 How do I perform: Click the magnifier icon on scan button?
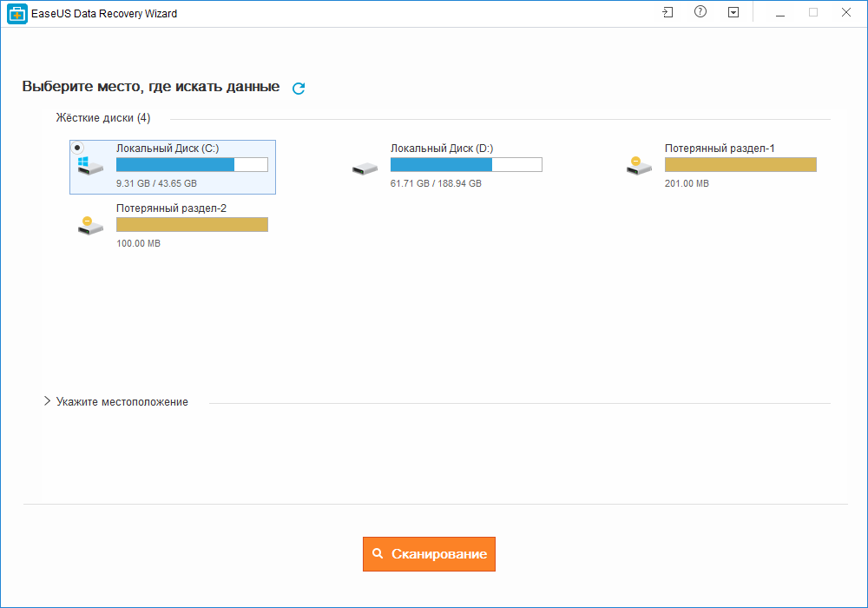[378, 553]
